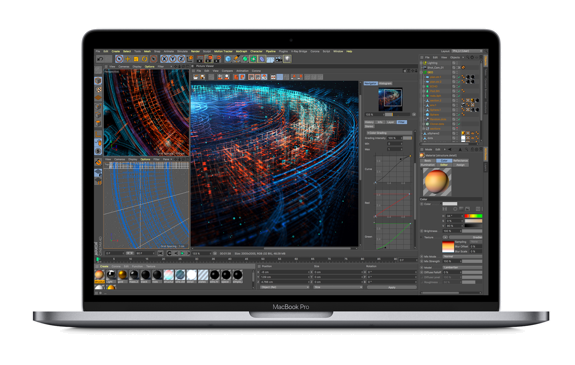Open the Reflectance tab of material

[461, 161]
